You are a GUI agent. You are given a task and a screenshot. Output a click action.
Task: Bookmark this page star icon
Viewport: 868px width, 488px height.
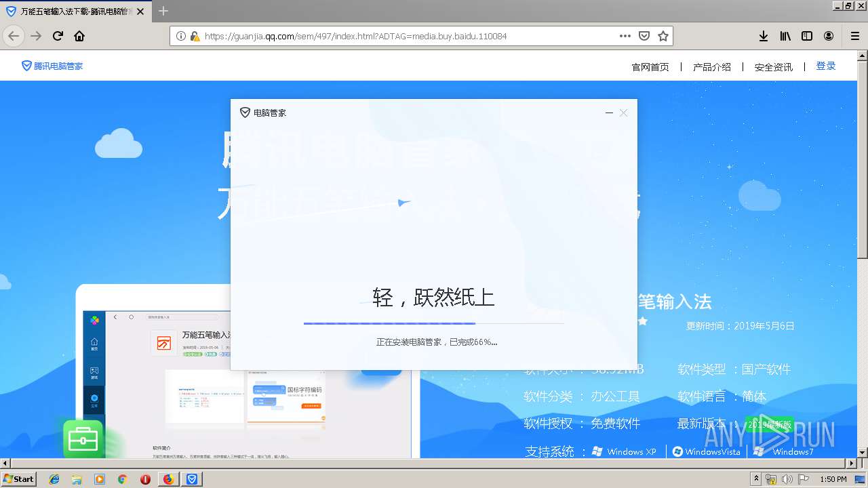pos(663,36)
